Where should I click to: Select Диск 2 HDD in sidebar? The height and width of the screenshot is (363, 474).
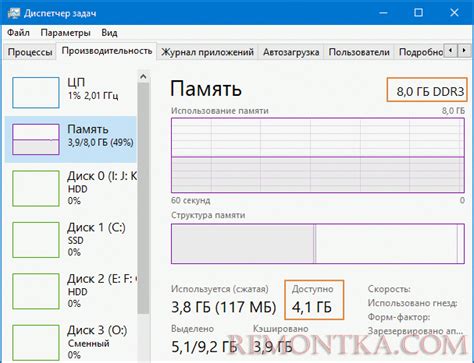coord(71,291)
